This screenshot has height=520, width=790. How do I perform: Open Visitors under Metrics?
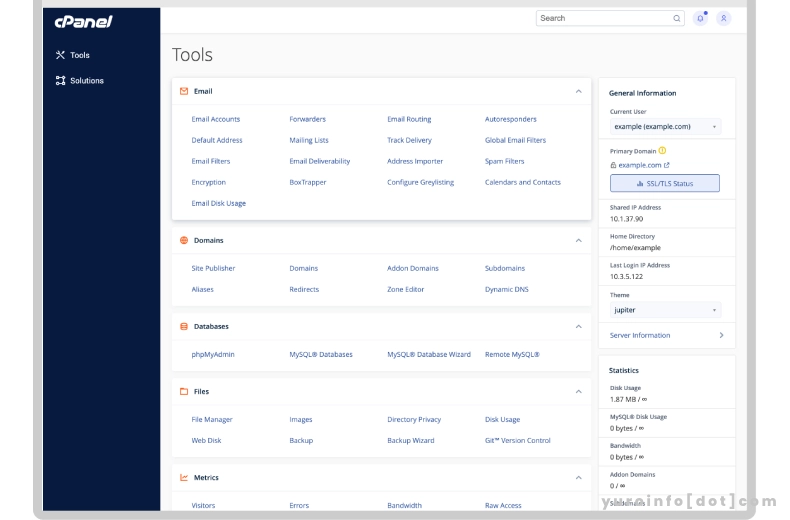[203, 505]
